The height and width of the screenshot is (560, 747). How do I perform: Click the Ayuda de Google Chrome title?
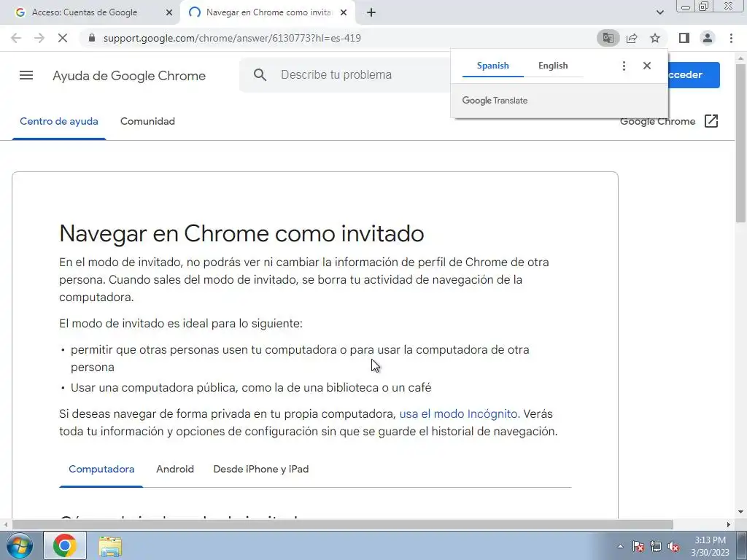click(129, 76)
